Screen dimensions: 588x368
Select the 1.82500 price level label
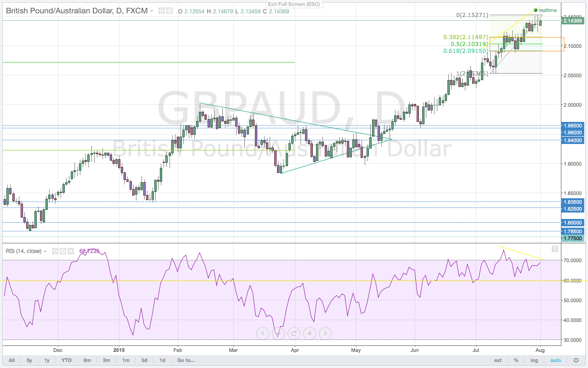click(x=573, y=209)
